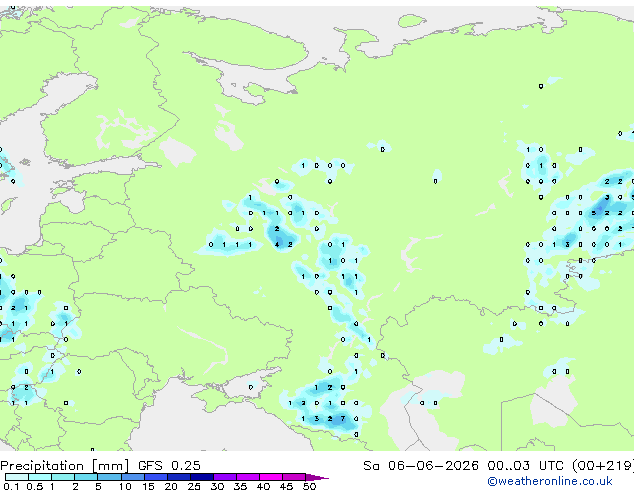The height and width of the screenshot is (490, 634).
Task: Click the Sa 06-06-2026 date text
Action: pyautogui.click(x=421, y=466)
